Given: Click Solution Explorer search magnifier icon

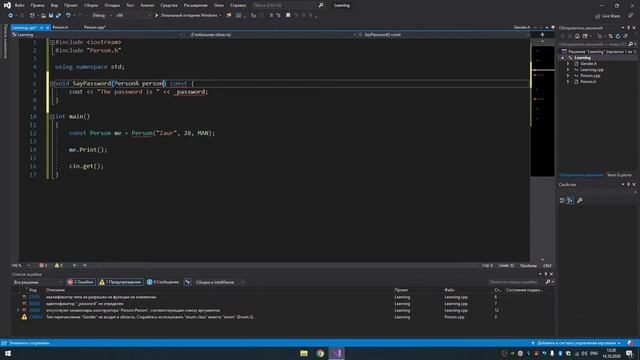Looking at the screenshot, I should 631,44.
